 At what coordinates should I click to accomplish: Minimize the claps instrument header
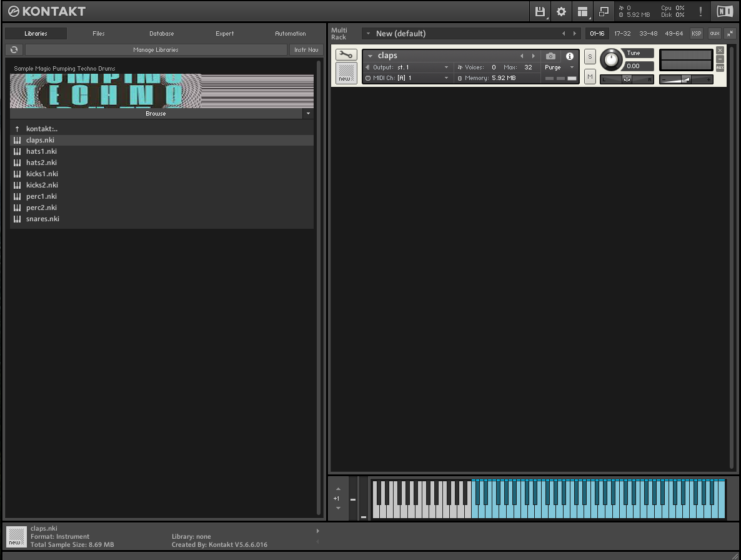(720, 59)
